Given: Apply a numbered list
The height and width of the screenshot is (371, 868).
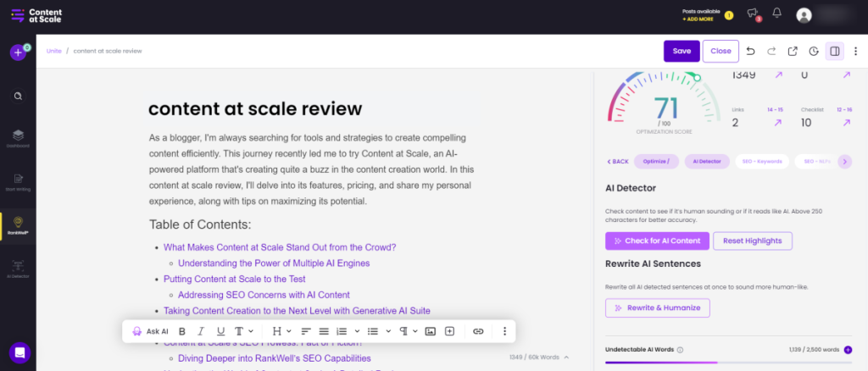Looking at the screenshot, I should [x=342, y=331].
